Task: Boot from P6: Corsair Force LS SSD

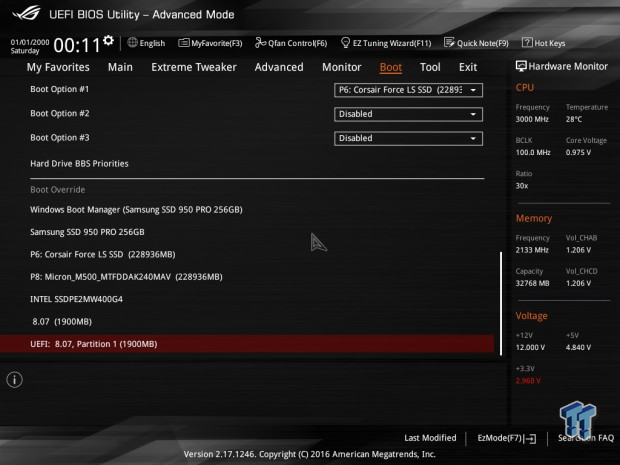Action: coord(103,255)
